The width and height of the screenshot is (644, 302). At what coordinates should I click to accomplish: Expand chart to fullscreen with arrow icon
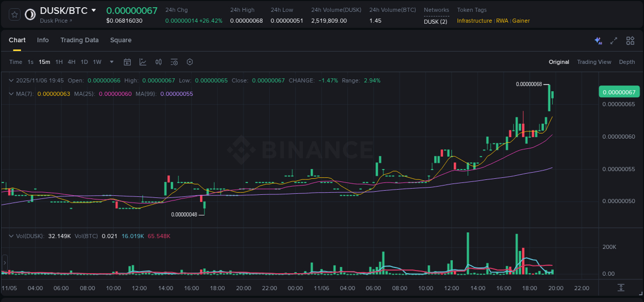(613, 40)
